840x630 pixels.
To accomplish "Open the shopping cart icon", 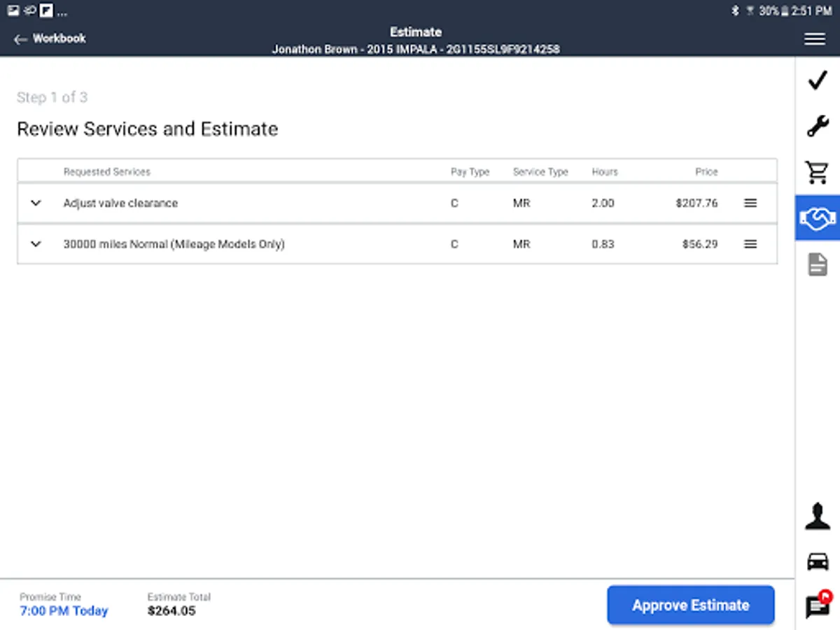I will click(x=817, y=172).
